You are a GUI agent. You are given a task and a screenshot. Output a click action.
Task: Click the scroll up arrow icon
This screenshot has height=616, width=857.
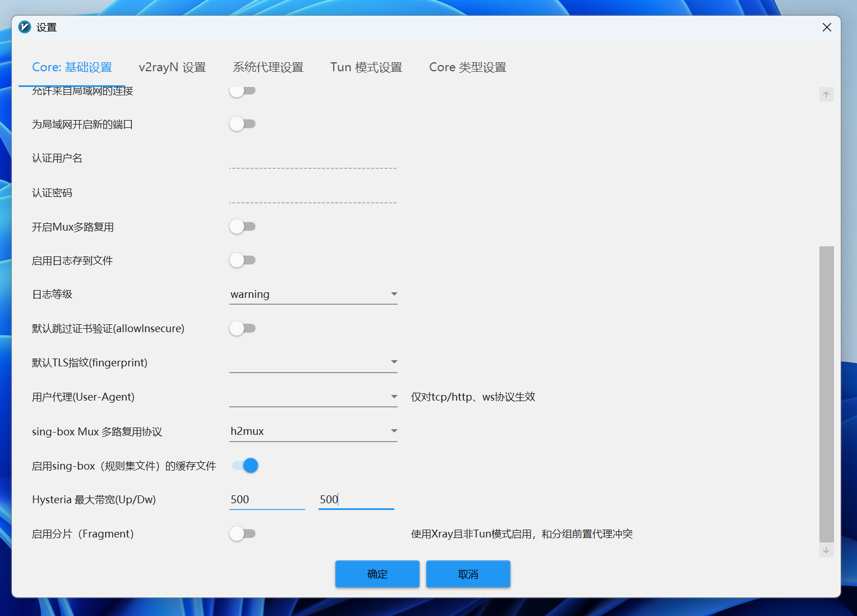click(826, 94)
